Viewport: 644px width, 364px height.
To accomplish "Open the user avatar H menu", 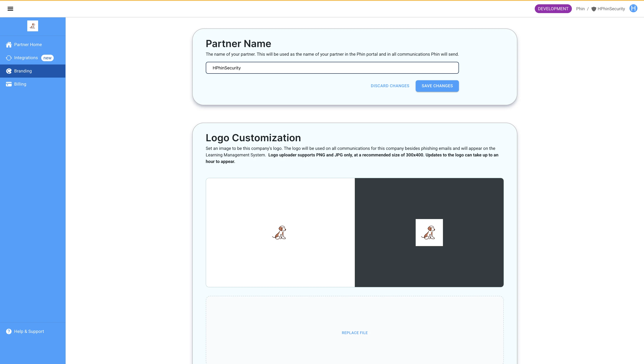I will coord(633,9).
